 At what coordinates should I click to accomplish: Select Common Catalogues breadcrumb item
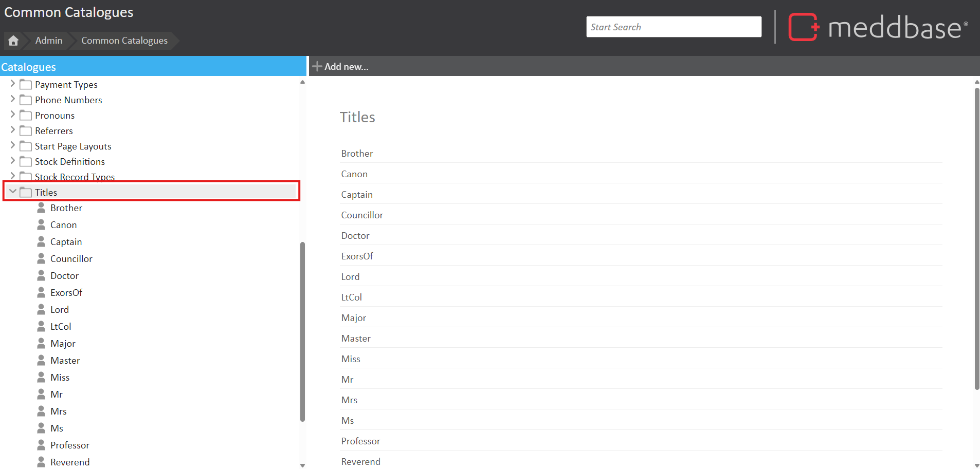(124, 41)
